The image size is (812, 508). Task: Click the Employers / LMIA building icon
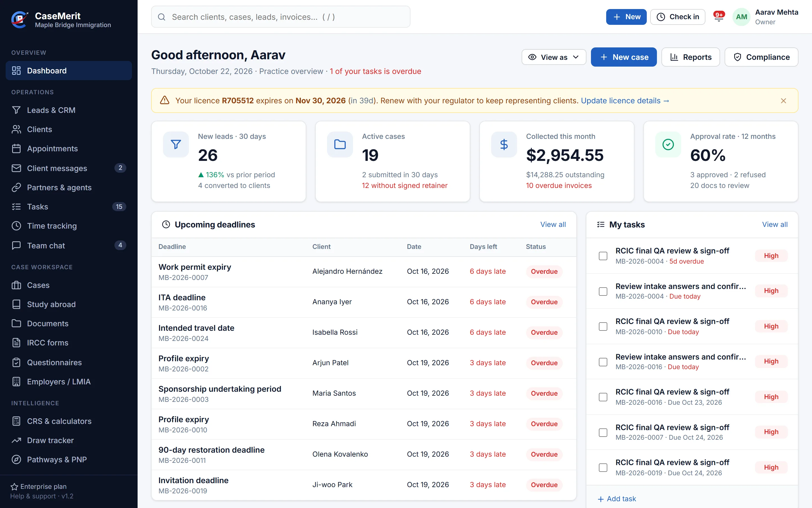tap(16, 382)
